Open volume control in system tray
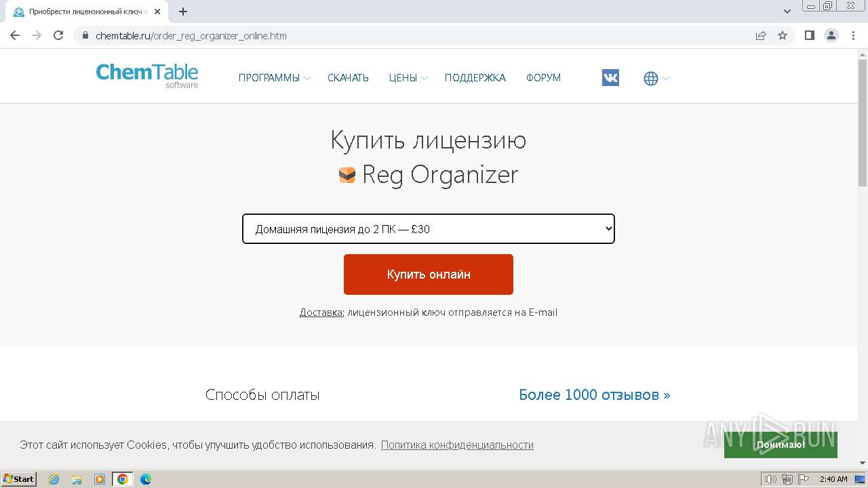The width and height of the screenshot is (868, 488). click(x=771, y=479)
